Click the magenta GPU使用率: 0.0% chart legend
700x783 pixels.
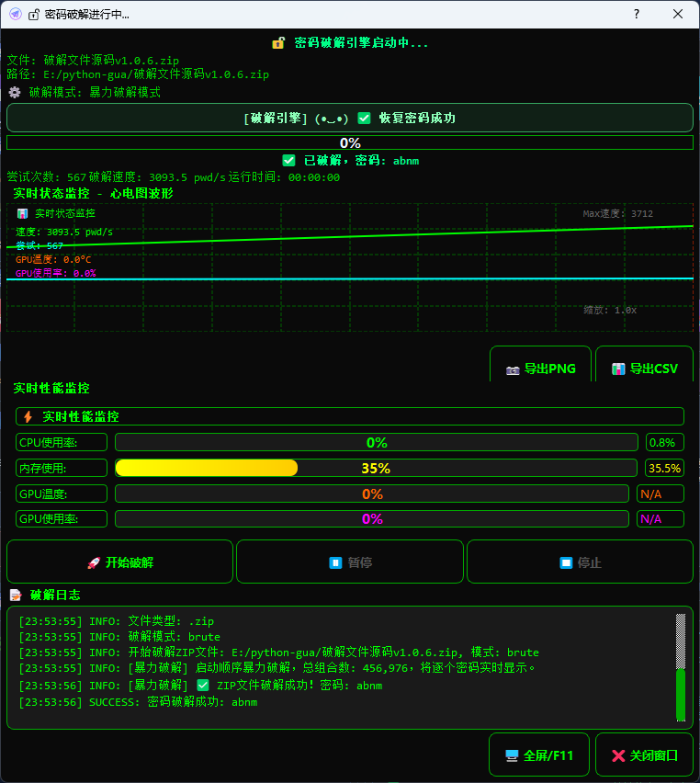point(55,273)
